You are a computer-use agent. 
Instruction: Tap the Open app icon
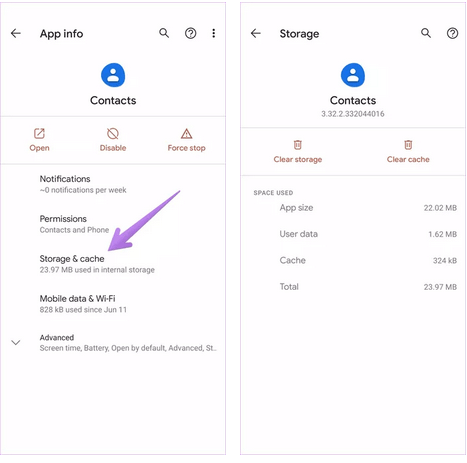[x=39, y=134]
